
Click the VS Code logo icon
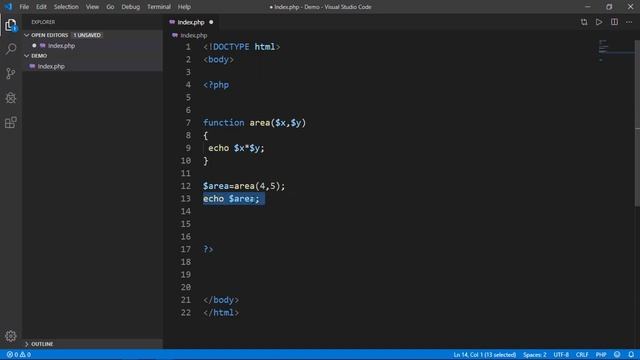click(8, 7)
